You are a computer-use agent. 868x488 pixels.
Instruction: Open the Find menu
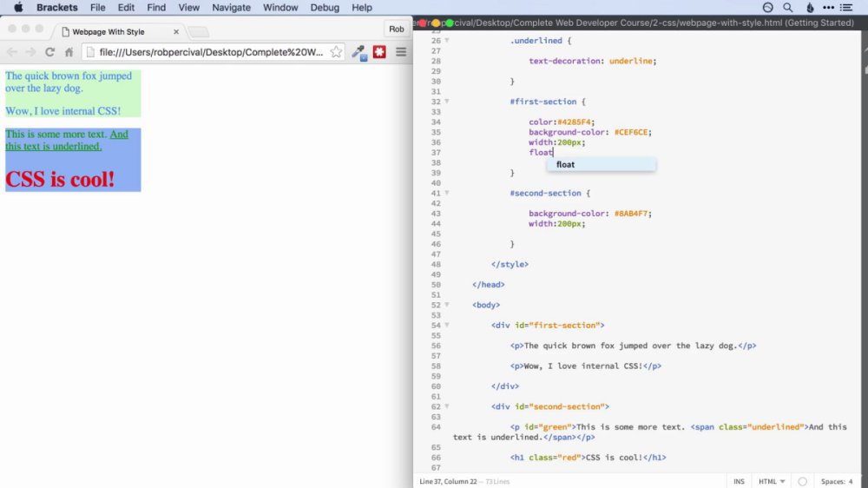click(x=156, y=8)
